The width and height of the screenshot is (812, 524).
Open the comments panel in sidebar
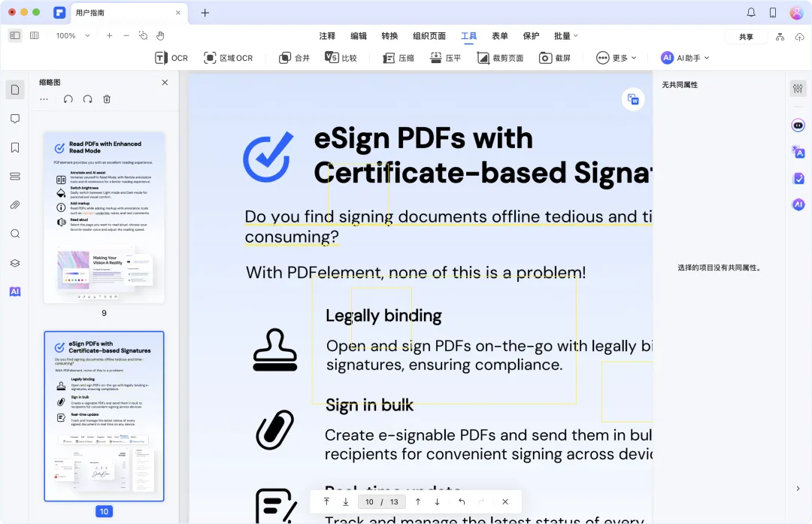(15, 119)
